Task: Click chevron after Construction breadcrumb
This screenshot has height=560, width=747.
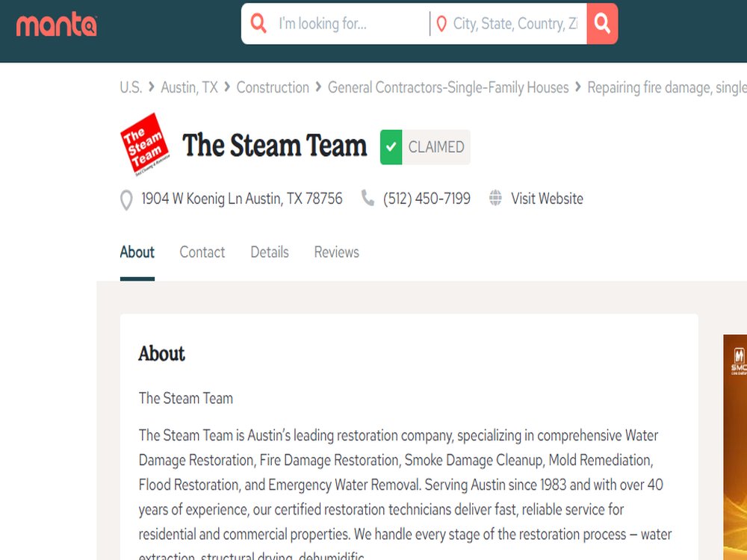Action: [318, 87]
